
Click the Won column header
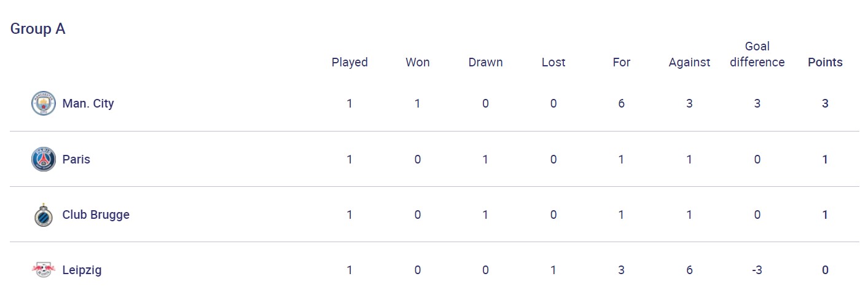coord(418,62)
